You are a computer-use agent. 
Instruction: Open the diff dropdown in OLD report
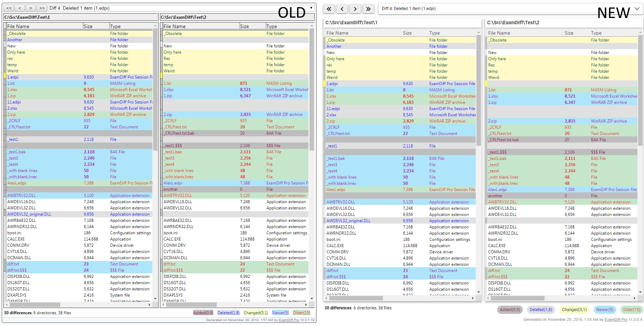[181, 8]
